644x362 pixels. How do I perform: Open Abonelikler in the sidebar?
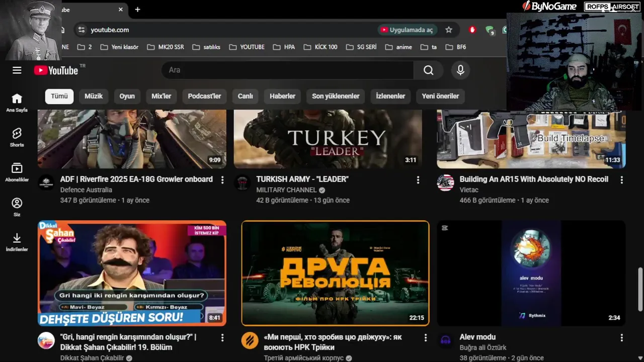click(17, 172)
